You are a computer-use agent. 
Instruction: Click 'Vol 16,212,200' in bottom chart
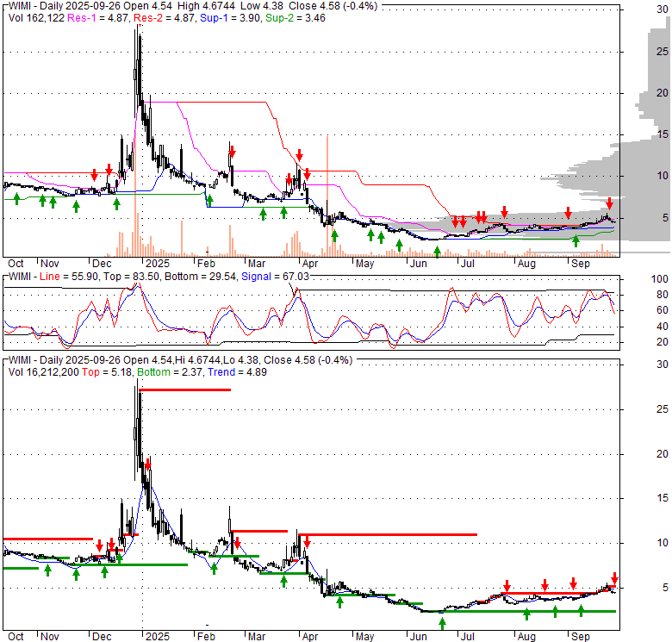coord(44,372)
